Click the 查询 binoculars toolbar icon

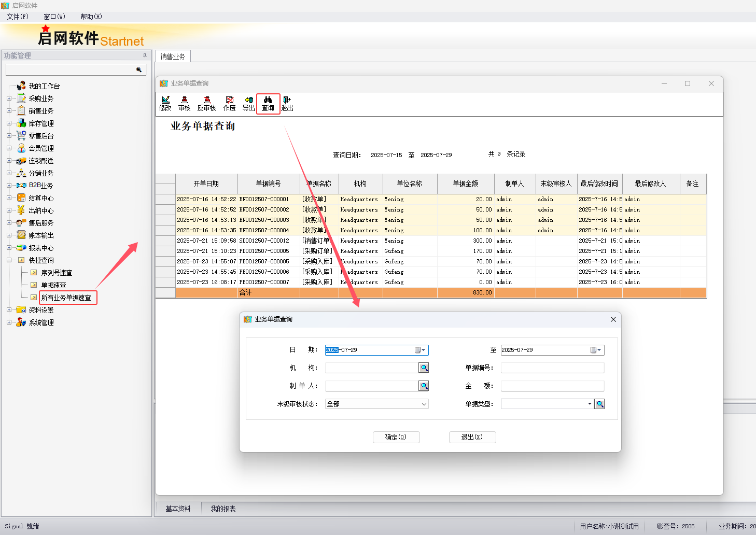(x=268, y=104)
